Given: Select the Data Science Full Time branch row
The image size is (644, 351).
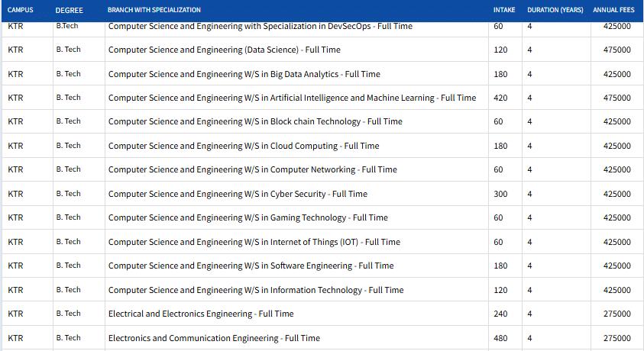Looking at the screenshot, I should [225, 50].
